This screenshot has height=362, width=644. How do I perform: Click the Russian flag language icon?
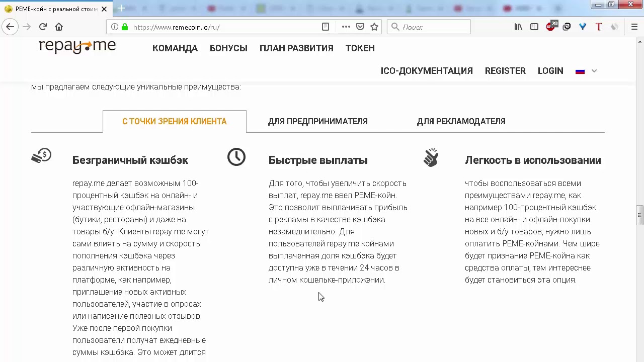580,71
